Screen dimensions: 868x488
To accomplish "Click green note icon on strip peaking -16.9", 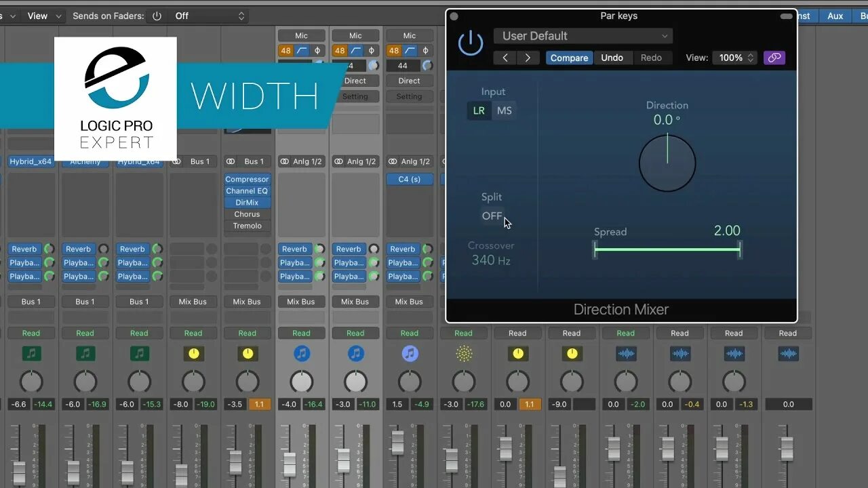I will click(85, 353).
